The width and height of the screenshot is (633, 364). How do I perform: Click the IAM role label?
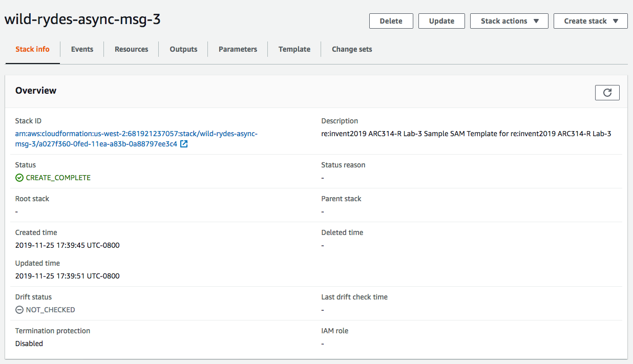pyautogui.click(x=334, y=331)
